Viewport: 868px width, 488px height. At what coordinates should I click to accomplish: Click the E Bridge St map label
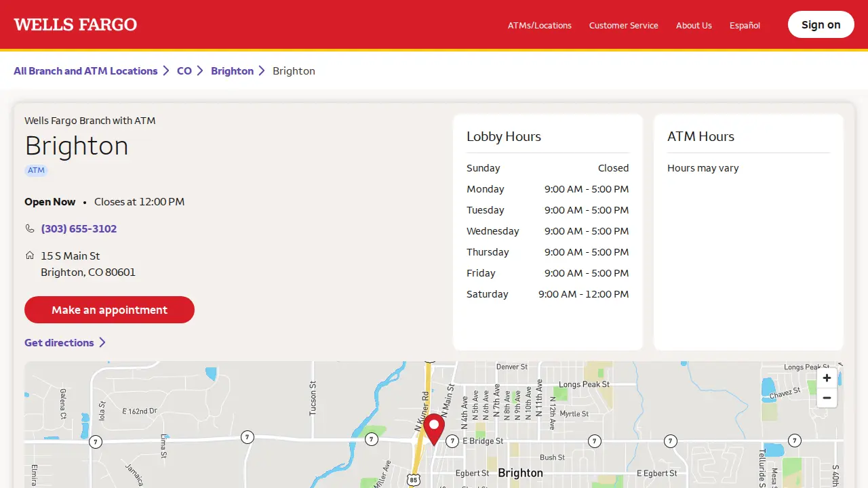click(x=483, y=441)
